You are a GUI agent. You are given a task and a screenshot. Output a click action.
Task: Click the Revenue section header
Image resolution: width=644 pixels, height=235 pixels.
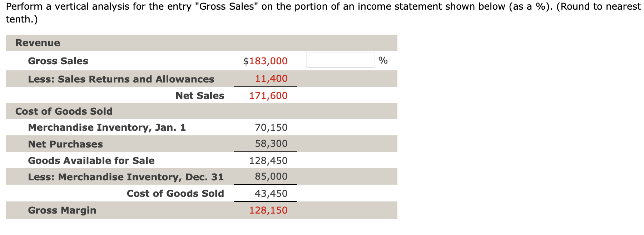[37, 42]
